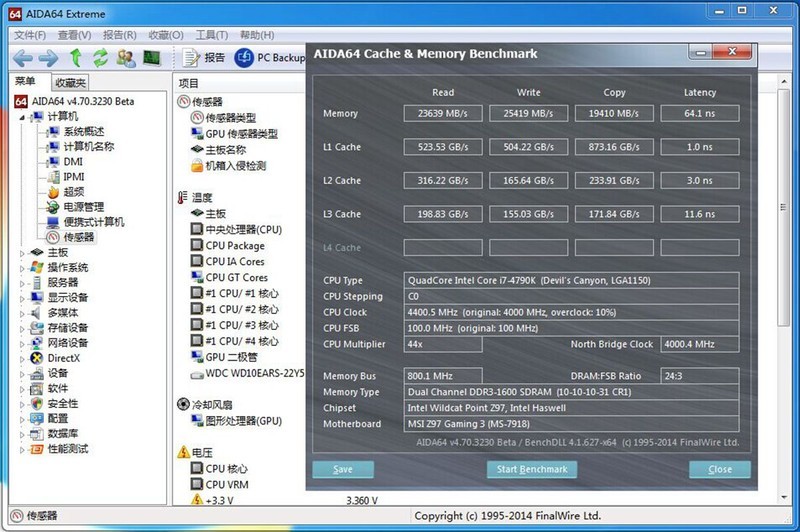Click the main window vertical scrollbar thumb
Screen dimensions: 800x532
(783, 207)
